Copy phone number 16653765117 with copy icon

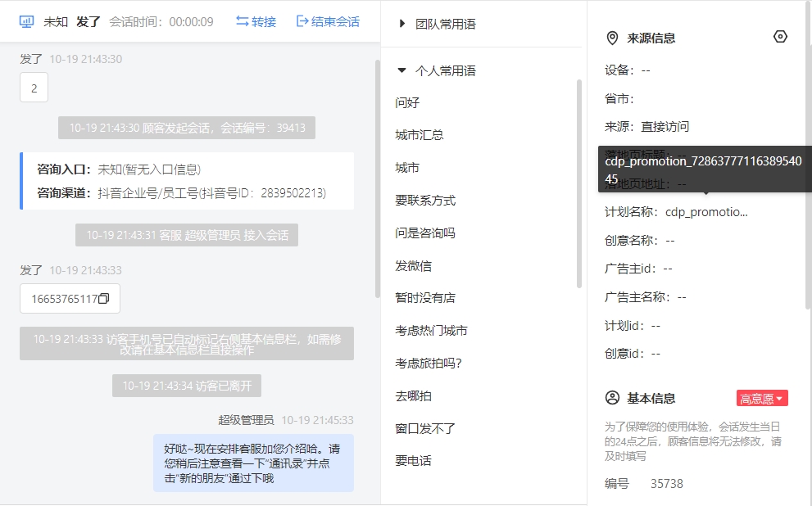click(103, 299)
